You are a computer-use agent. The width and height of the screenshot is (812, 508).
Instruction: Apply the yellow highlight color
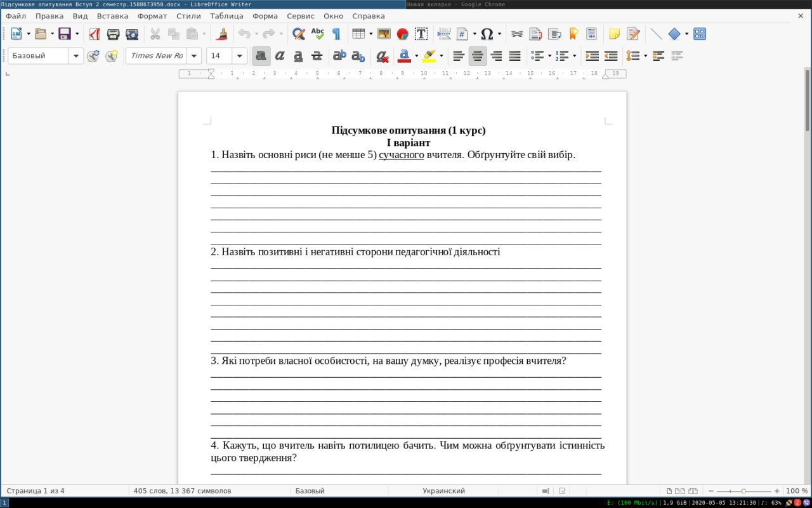tap(429, 56)
